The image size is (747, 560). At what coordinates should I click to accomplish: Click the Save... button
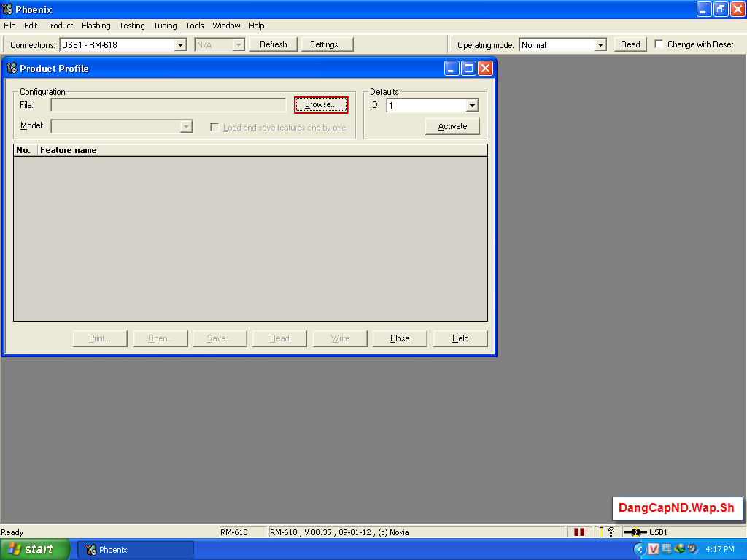pos(220,338)
